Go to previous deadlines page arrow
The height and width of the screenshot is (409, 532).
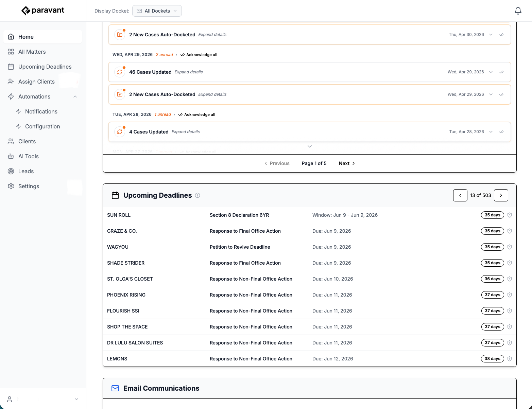point(460,195)
